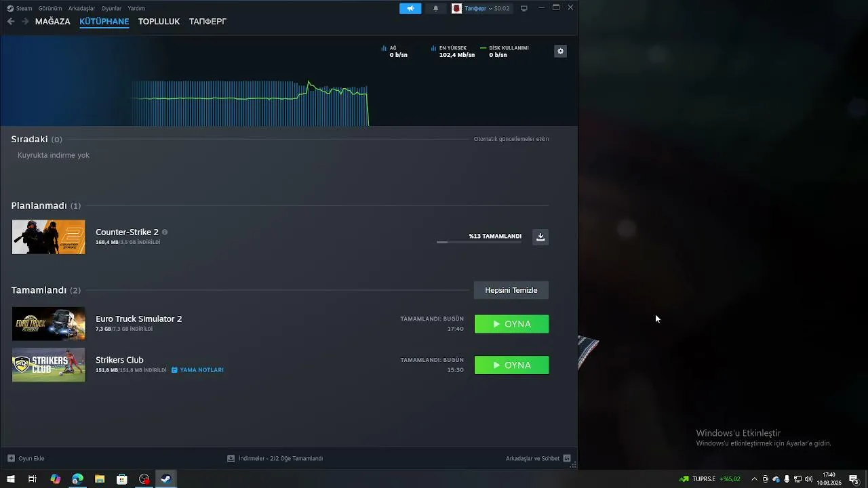The width and height of the screenshot is (868, 488).
Task: Open the Steam news megaphone button
Action: click(410, 8)
